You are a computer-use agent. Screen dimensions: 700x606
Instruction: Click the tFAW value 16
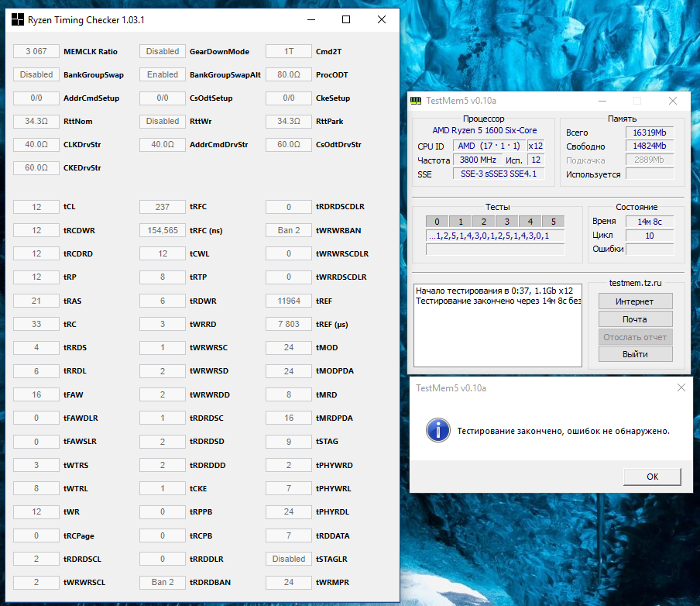(36, 394)
